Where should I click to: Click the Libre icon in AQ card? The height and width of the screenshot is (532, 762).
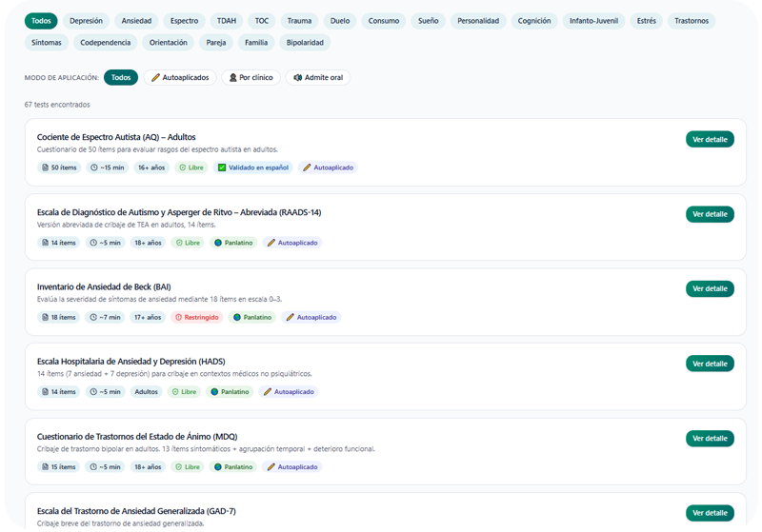[183, 167]
